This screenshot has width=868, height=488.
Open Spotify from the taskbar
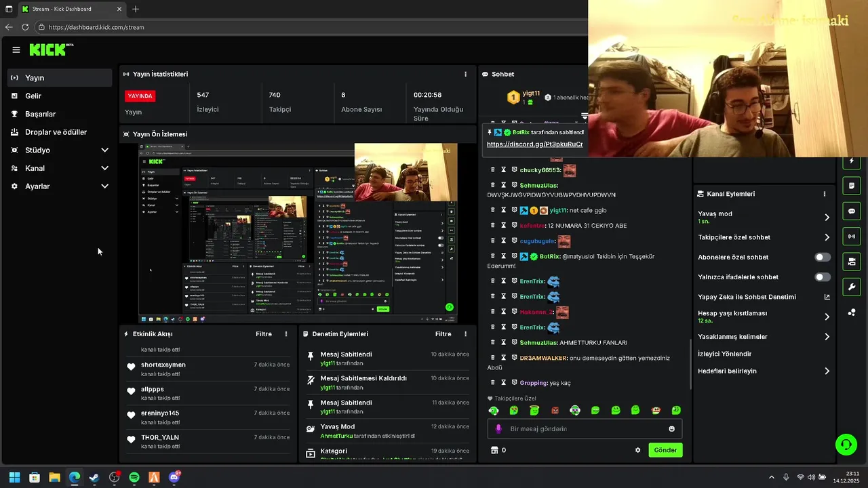pos(134,477)
